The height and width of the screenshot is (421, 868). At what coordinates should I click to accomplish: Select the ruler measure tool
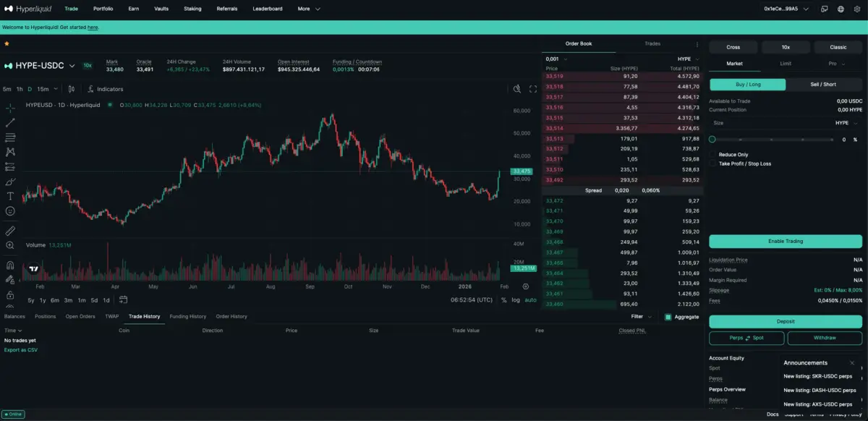pos(10,231)
